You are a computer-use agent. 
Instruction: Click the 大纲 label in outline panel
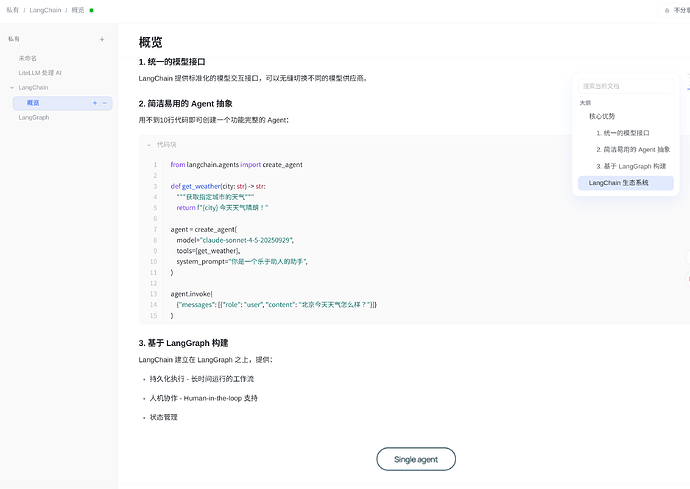point(585,103)
